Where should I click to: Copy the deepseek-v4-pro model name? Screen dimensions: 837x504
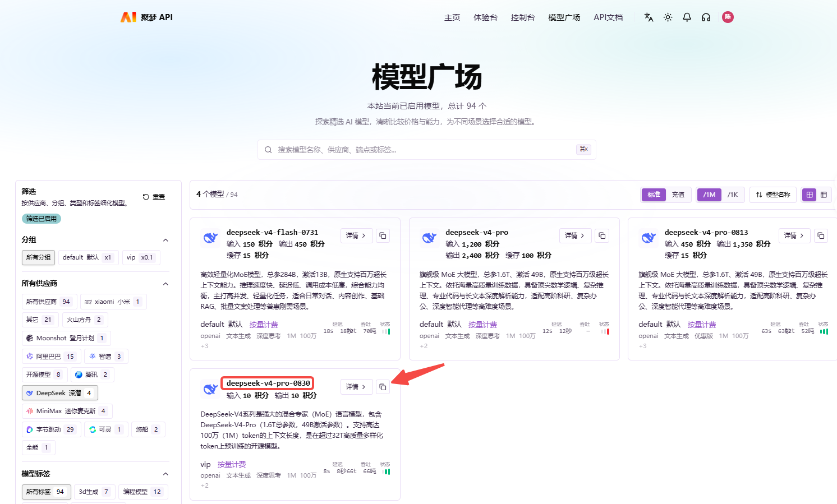602,235
